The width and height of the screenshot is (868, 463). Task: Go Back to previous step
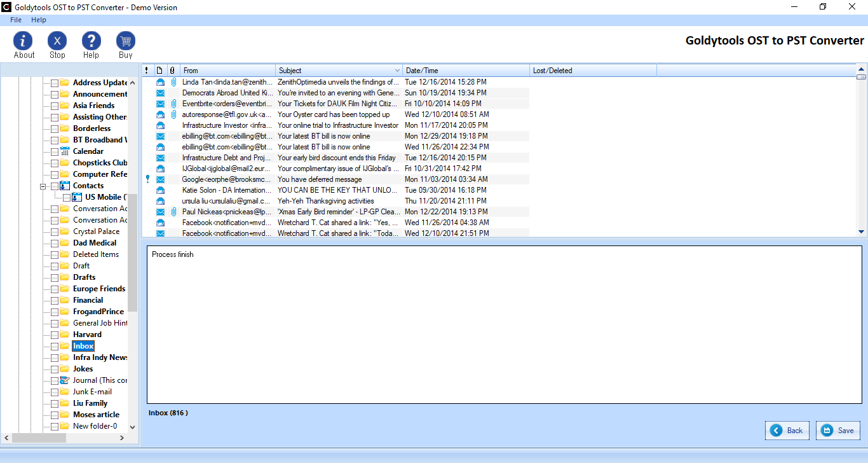click(787, 431)
